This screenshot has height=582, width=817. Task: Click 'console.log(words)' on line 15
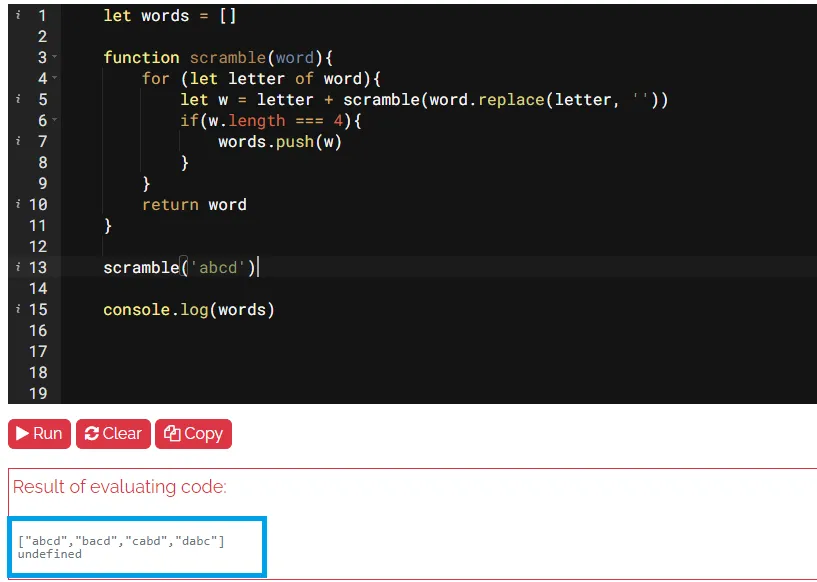[x=189, y=310]
